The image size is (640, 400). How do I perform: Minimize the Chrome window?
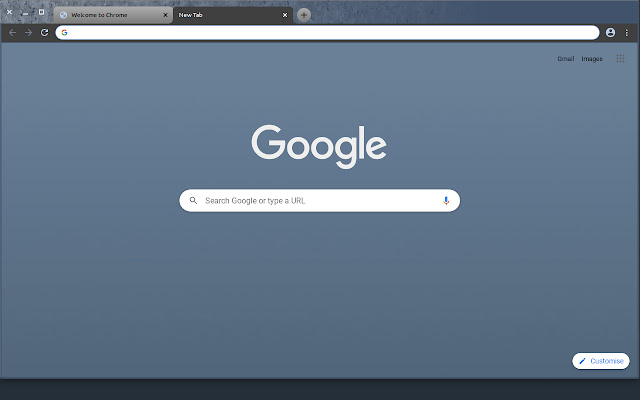pyautogui.click(x=25, y=13)
